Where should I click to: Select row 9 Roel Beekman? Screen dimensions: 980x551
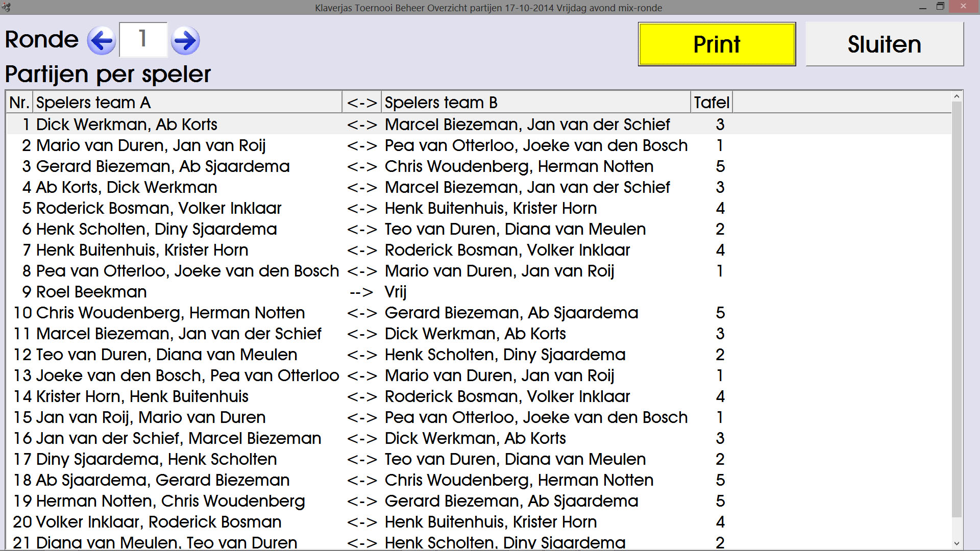92,292
